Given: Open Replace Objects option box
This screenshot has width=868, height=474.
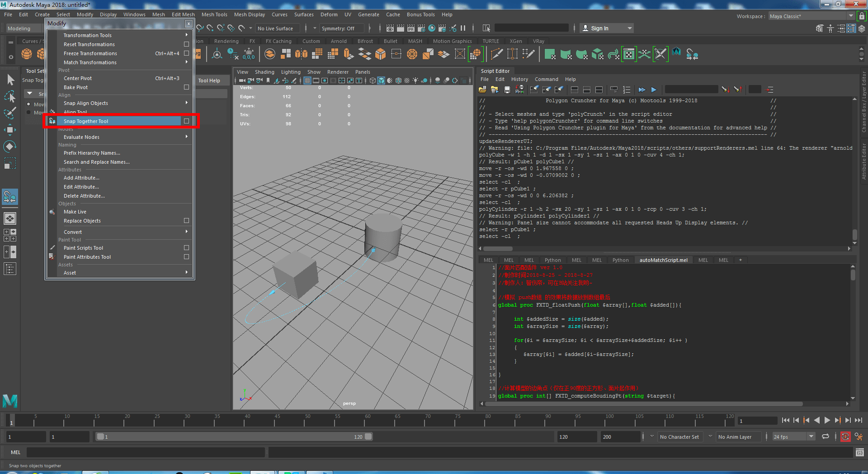Looking at the screenshot, I should pos(186,221).
